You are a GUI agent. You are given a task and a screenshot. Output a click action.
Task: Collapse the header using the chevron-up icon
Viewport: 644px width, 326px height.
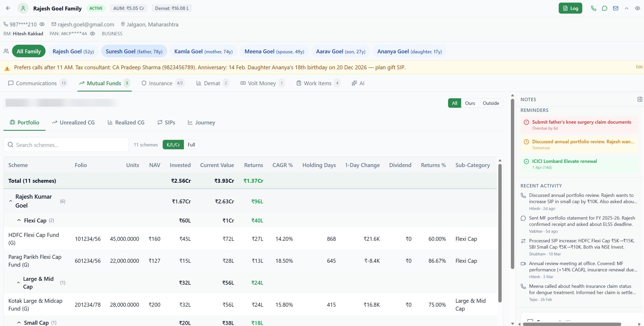click(626, 8)
